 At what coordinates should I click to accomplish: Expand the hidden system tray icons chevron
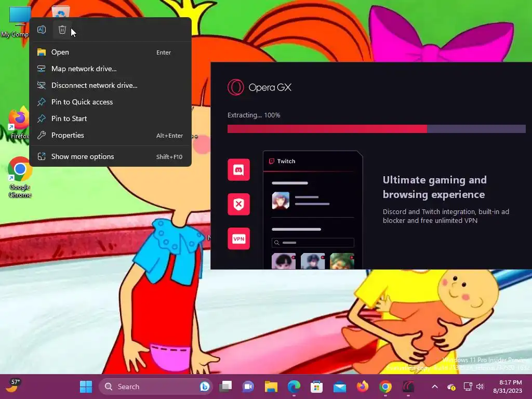pos(435,387)
